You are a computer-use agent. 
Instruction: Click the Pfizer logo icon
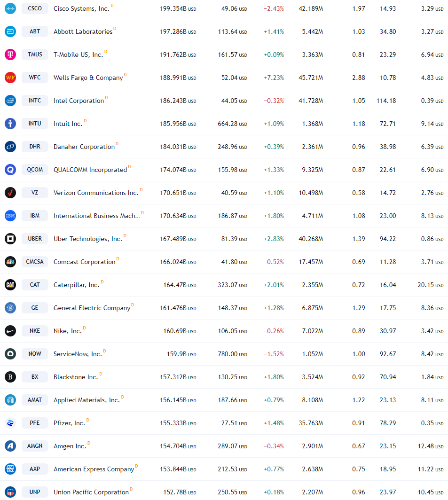[10, 423]
